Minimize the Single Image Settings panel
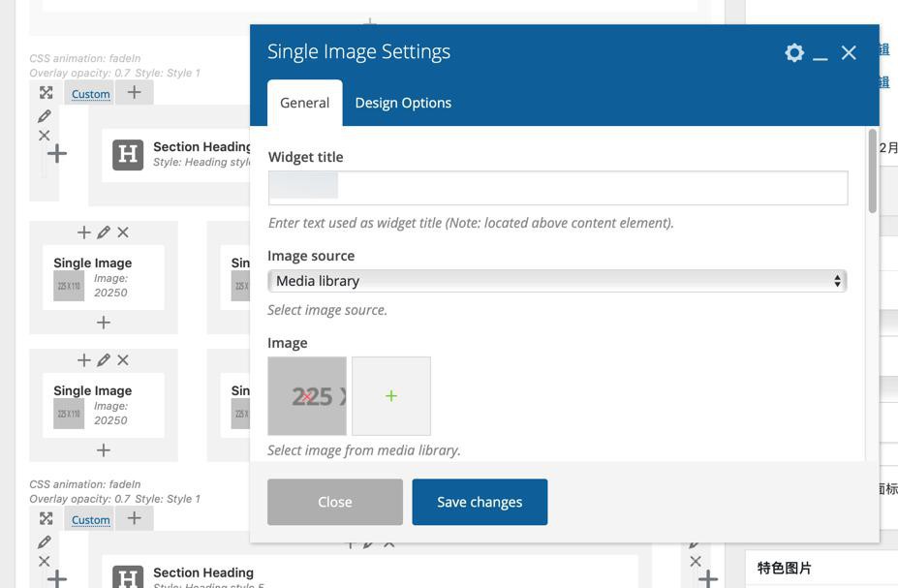The width and height of the screenshot is (898, 588). pyautogui.click(x=821, y=54)
